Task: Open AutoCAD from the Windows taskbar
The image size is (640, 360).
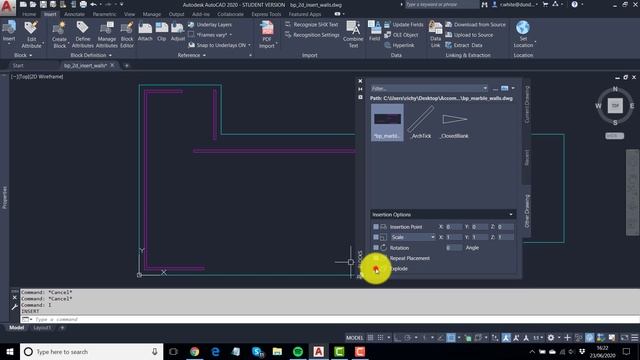Action: (x=319, y=351)
